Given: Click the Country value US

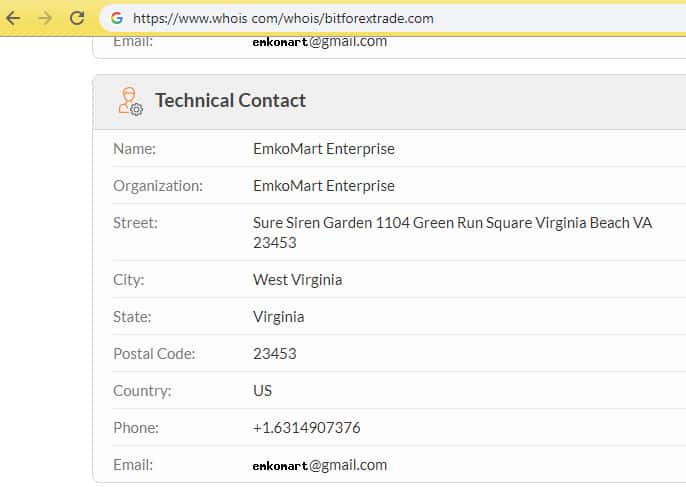Looking at the screenshot, I should pos(262,391).
